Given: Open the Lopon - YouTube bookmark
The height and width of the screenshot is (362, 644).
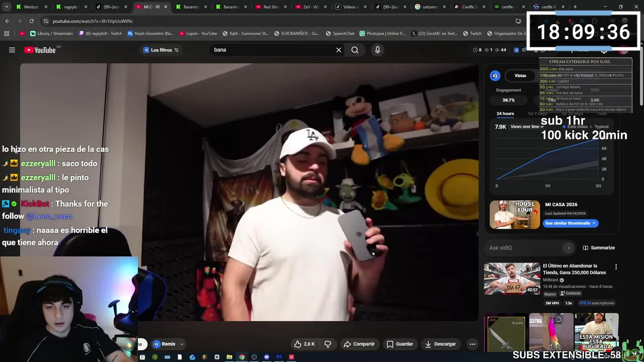Looking at the screenshot, I should coord(198,34).
